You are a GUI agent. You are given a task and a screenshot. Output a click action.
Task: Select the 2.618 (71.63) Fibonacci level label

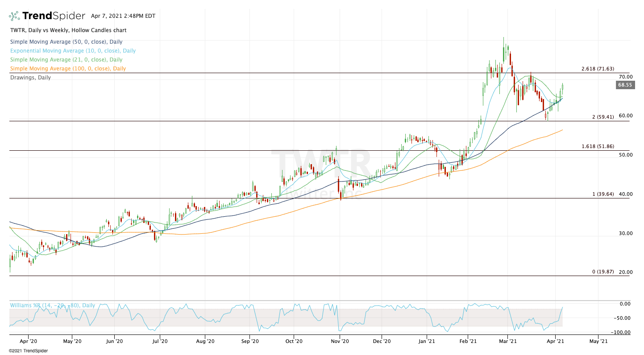pos(598,69)
